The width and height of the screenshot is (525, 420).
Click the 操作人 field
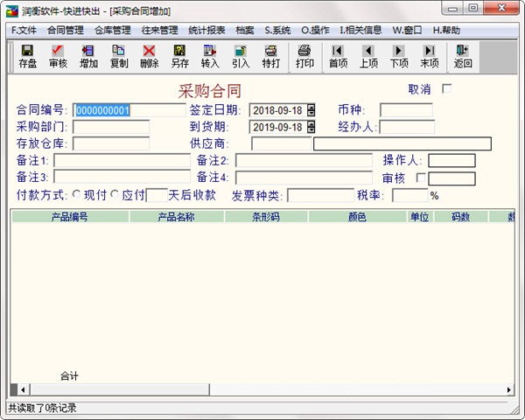point(451,160)
